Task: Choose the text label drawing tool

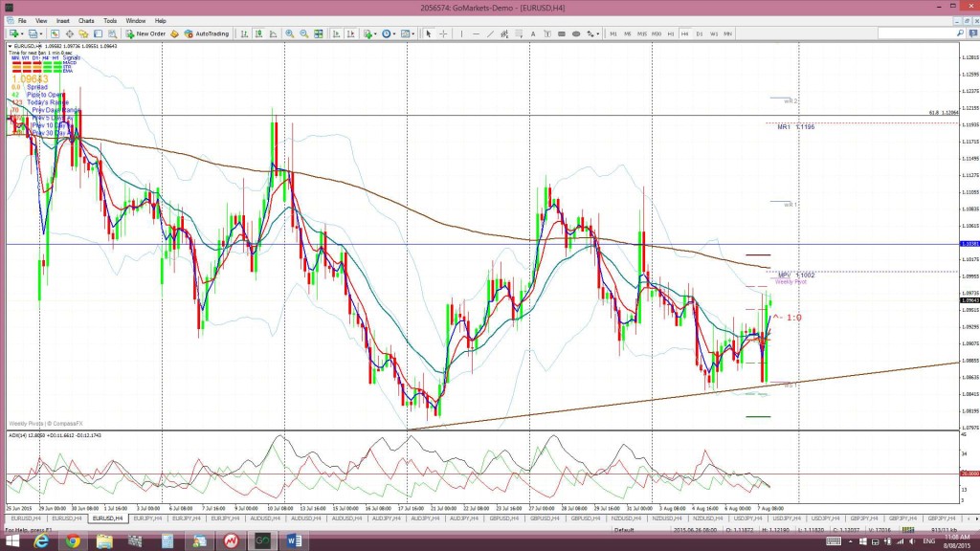Action: (533, 33)
